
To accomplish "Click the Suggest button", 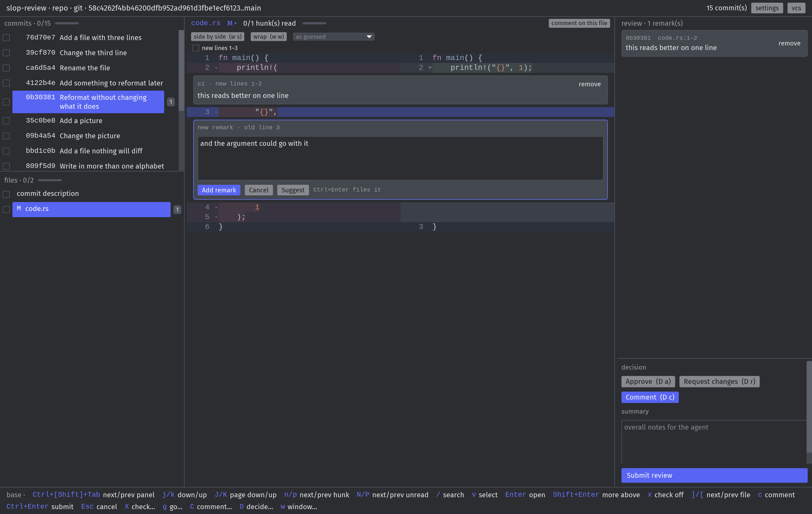I will (293, 190).
